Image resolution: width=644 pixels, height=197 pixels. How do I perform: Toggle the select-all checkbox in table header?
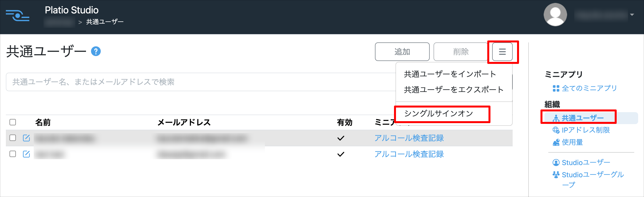[x=13, y=122]
